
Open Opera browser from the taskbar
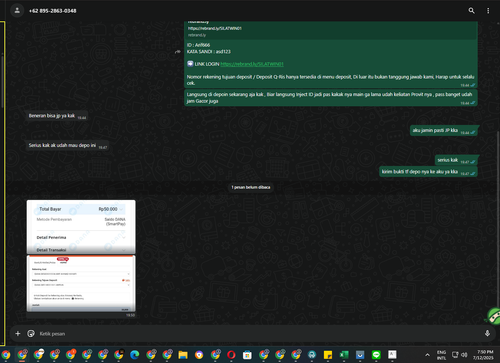231,355
